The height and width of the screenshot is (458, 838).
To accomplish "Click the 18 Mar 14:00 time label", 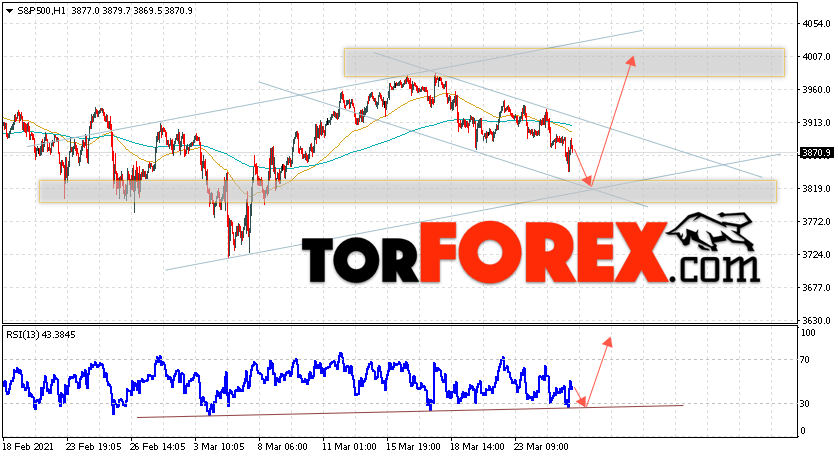I will click(x=477, y=446).
